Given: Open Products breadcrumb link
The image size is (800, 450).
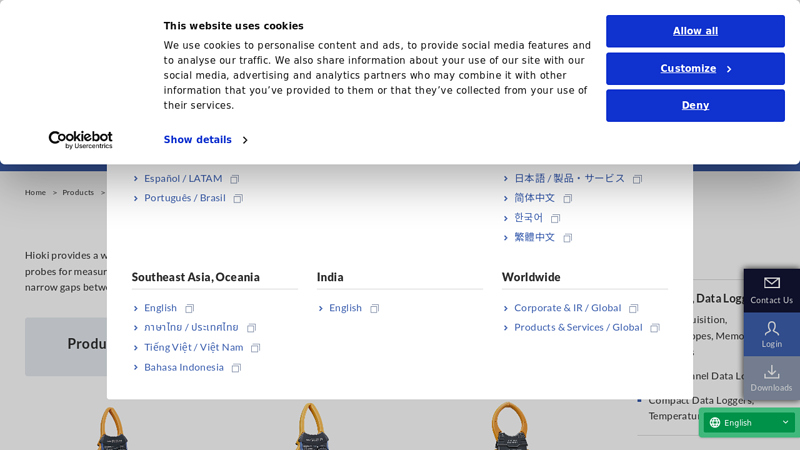Looking at the screenshot, I should pyautogui.click(x=78, y=192).
